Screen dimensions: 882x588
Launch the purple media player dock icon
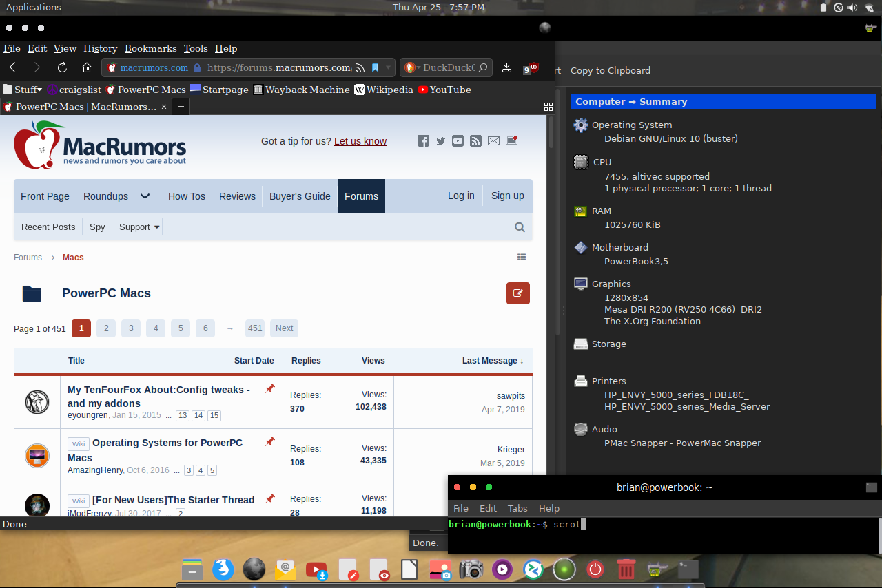[x=502, y=569]
